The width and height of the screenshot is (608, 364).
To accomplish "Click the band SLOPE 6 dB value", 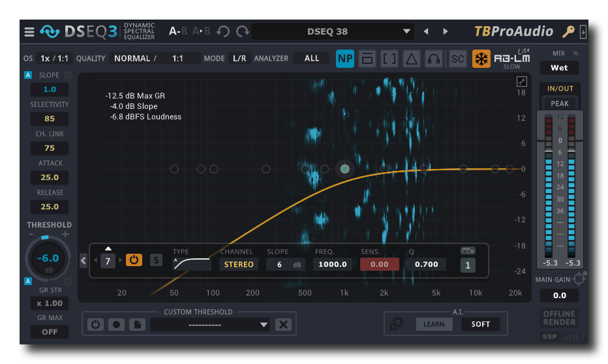I will pos(286,265).
